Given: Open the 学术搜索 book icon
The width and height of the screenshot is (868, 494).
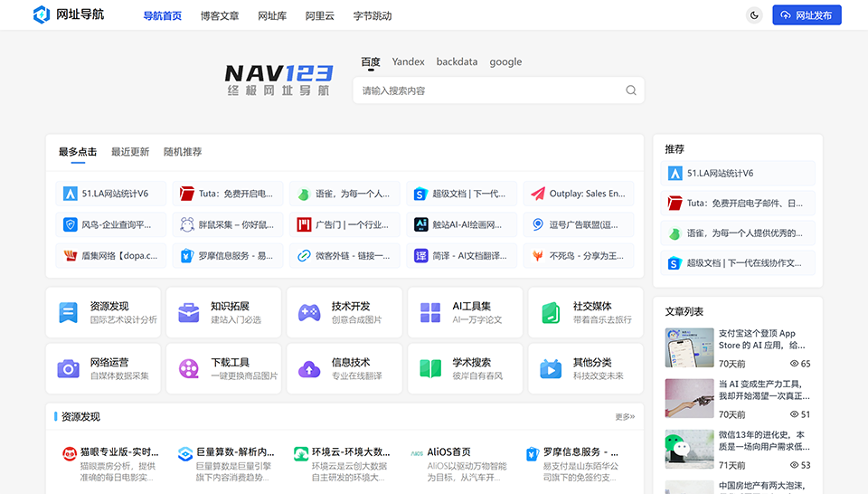Looking at the screenshot, I should point(430,368).
